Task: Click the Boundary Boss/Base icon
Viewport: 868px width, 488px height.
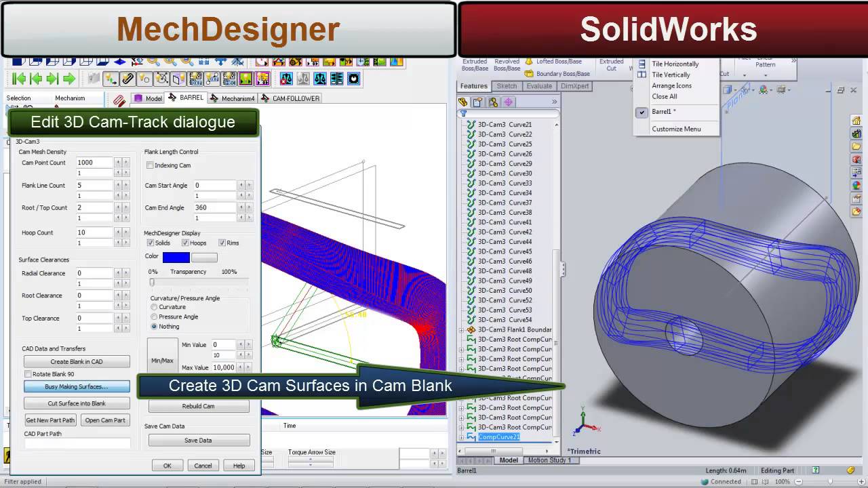Action: [530, 74]
